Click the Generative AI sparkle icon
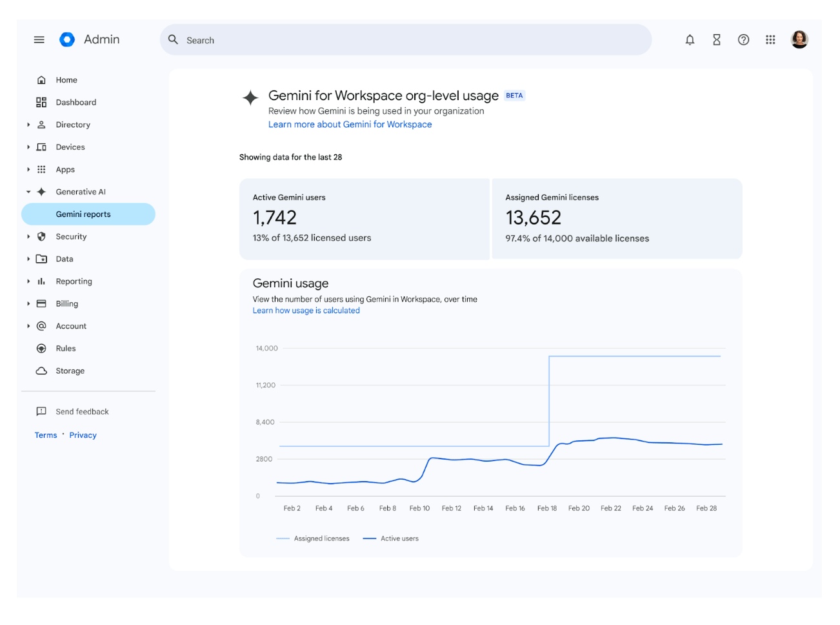Screen dimensions: 840x625 coord(41,192)
